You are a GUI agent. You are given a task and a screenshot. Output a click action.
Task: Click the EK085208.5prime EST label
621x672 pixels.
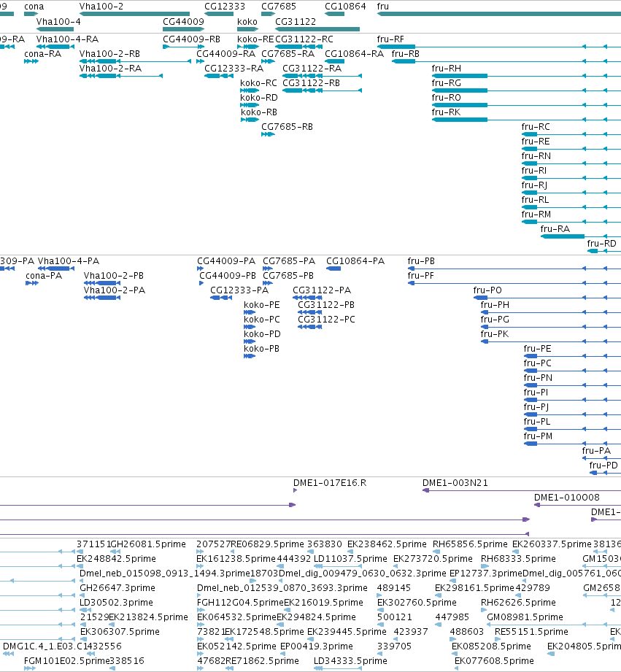pyautogui.click(x=491, y=646)
